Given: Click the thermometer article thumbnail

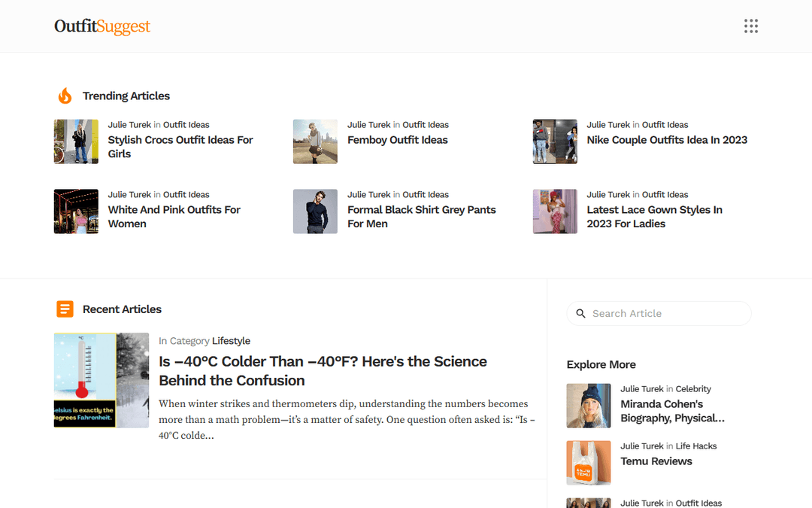Looking at the screenshot, I should coord(101,380).
